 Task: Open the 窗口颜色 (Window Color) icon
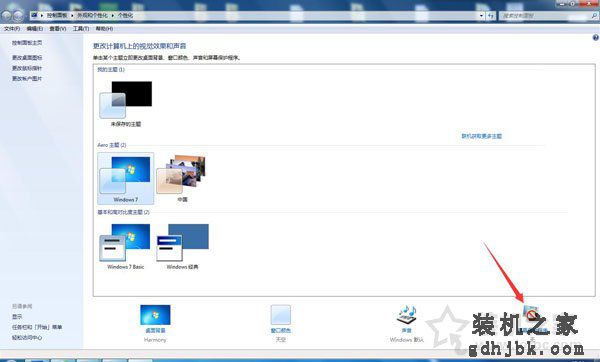click(x=280, y=315)
